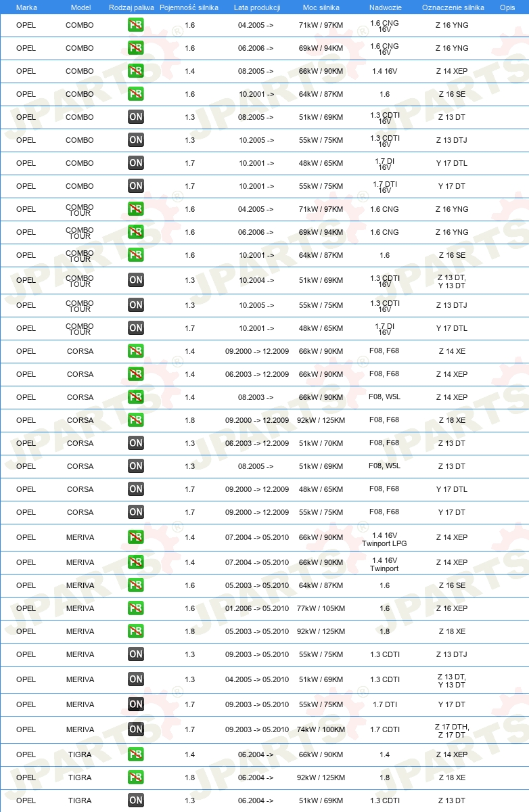Click ON icon in CORSA 51kW / 70KM row
Viewport: 529px width, 812px height.
pos(135,443)
